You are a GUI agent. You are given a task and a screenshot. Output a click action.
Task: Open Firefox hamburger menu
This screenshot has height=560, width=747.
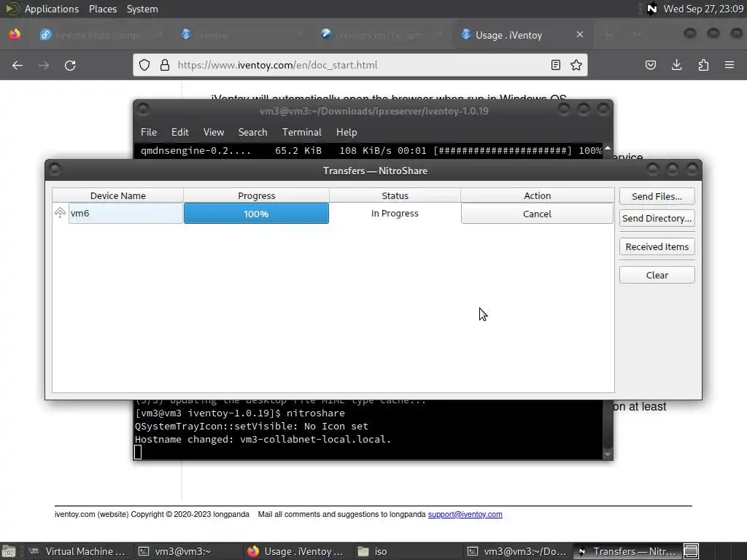(729, 65)
